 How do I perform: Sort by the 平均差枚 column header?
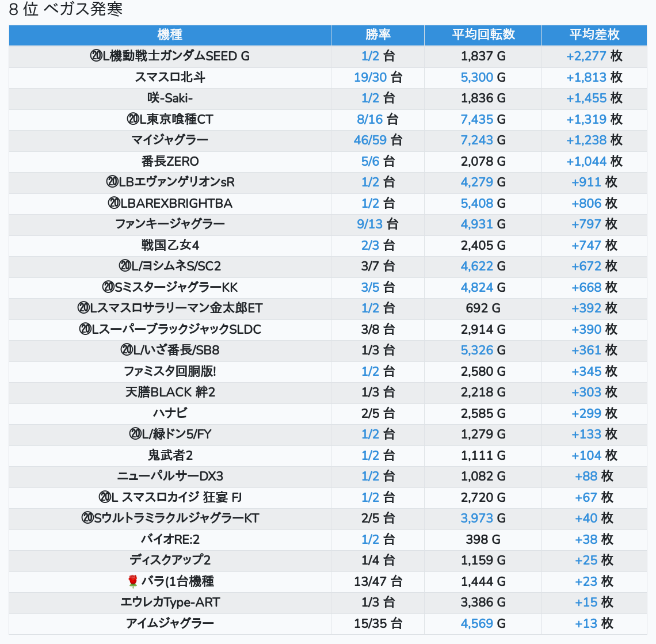pyautogui.click(x=594, y=35)
